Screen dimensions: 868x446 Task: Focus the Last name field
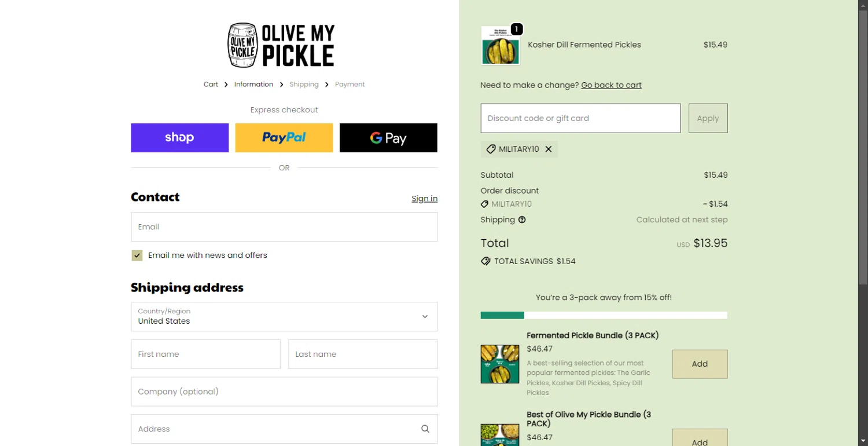pyautogui.click(x=363, y=354)
